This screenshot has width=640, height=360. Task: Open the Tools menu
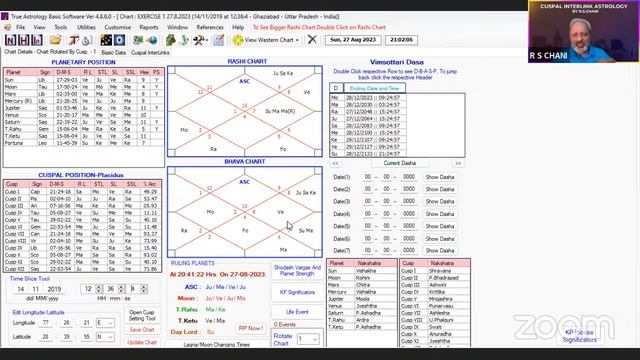(x=60, y=27)
